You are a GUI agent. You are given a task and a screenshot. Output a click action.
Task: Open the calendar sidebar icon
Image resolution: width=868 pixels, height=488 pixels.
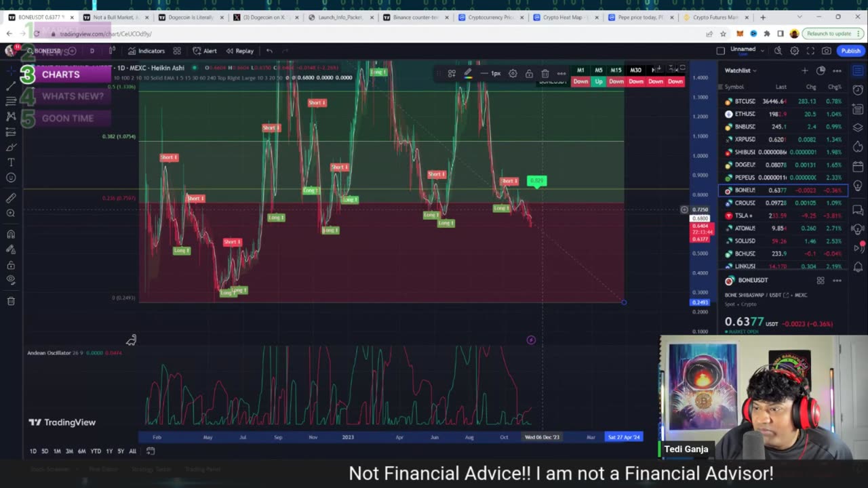tap(858, 167)
